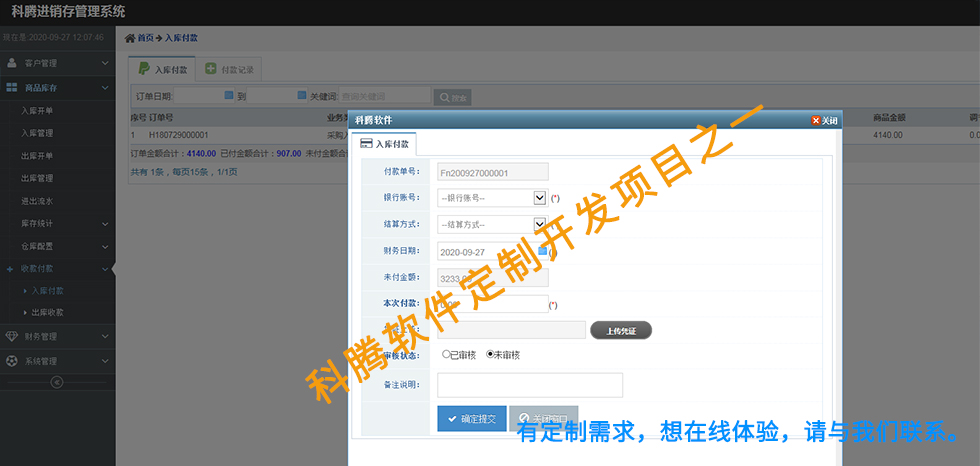The height and width of the screenshot is (466, 980).
Task: Click the 上传凭证 upload button
Action: click(621, 330)
